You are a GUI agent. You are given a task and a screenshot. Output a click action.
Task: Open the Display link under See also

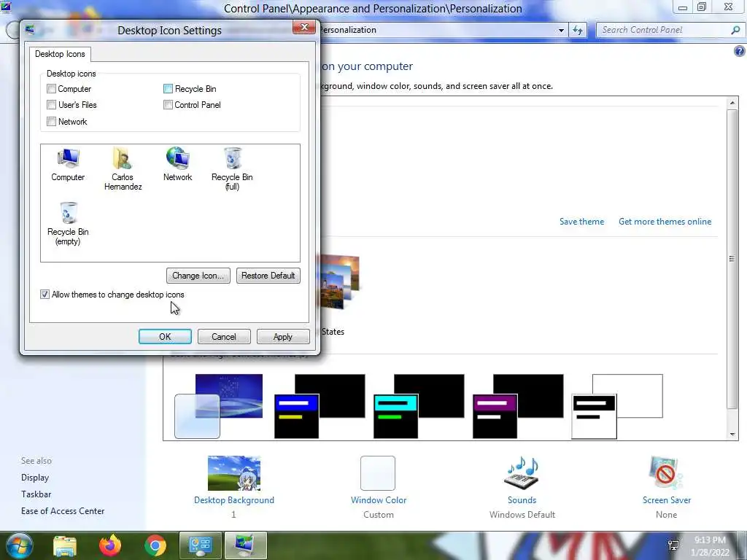(35, 477)
